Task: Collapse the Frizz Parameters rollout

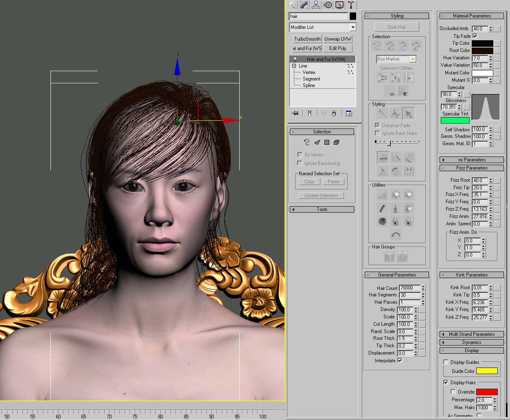Action: [472, 168]
